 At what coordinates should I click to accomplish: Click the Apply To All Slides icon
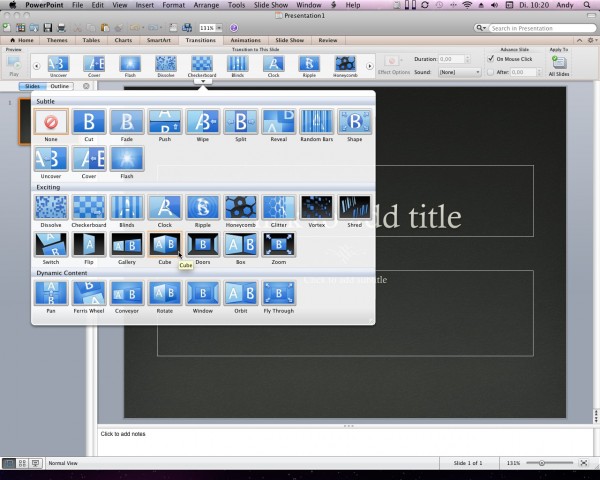(558, 63)
